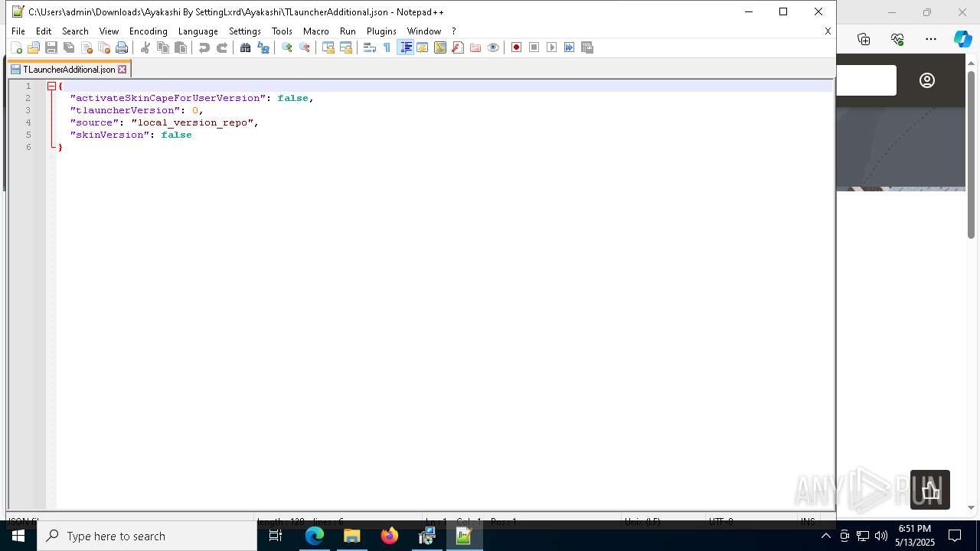Open the Encoding menu
This screenshot has height=551, width=980.
coord(149,31)
